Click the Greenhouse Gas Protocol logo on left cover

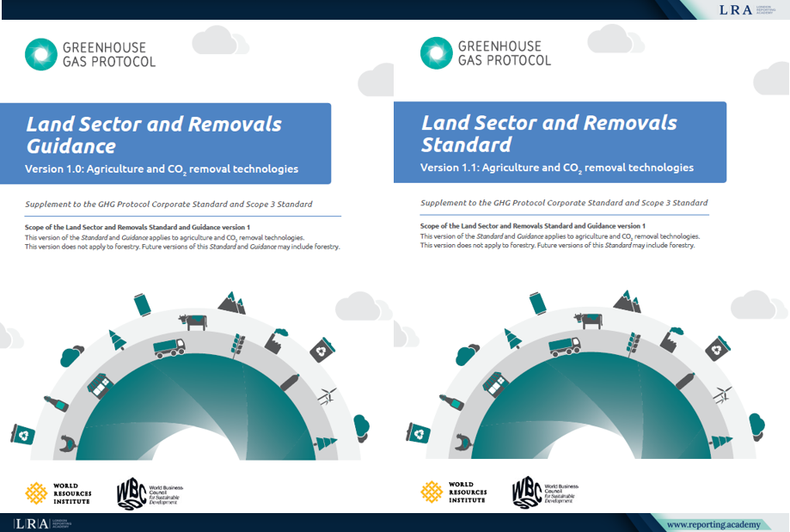tap(90, 54)
